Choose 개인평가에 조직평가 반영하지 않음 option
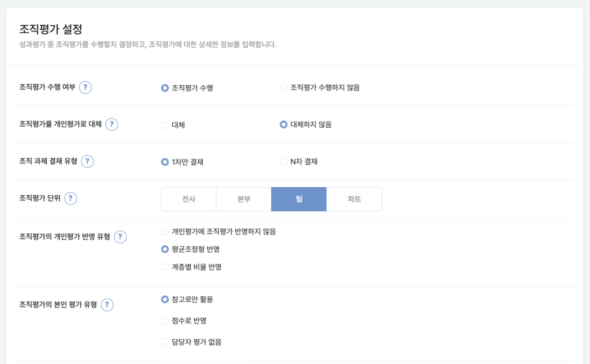 click(218, 232)
